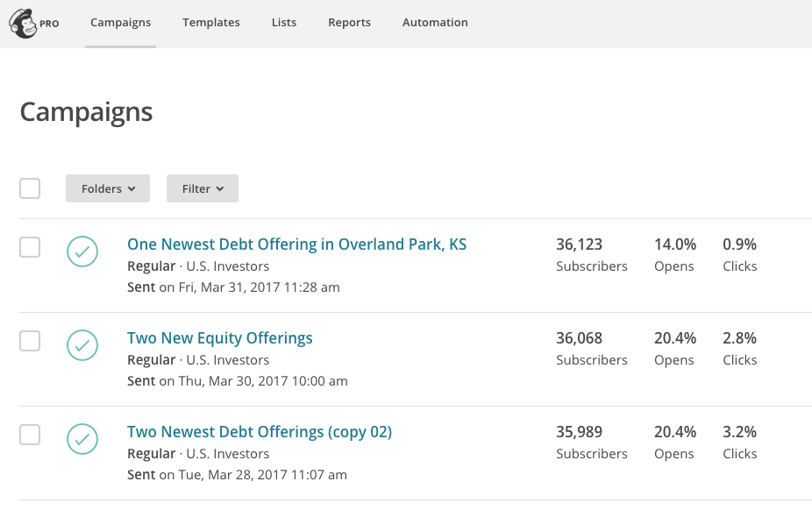Click the 36,123 Subscribers count
Image resolution: width=812 pixels, height=510 pixels.
point(591,254)
